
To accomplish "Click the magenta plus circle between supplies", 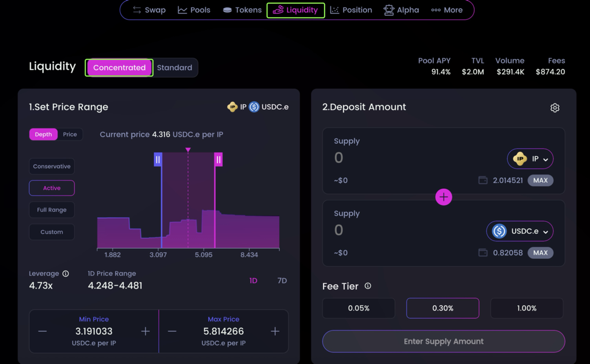I will coord(443,197).
